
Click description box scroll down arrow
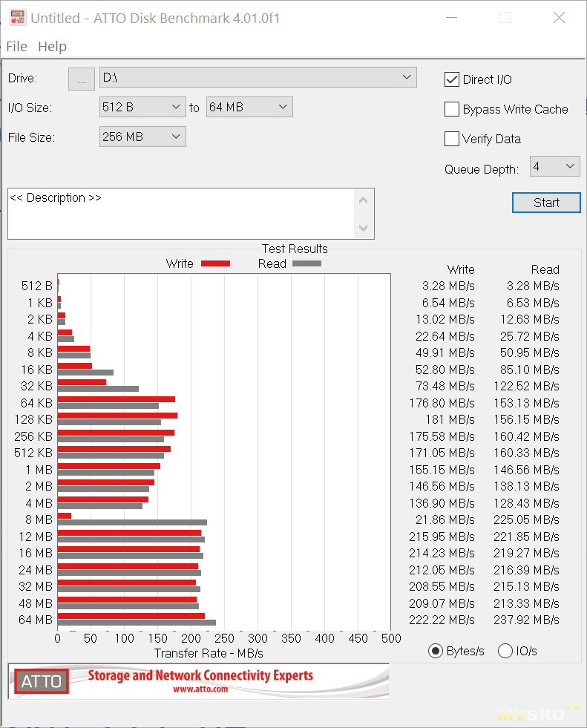[363, 228]
